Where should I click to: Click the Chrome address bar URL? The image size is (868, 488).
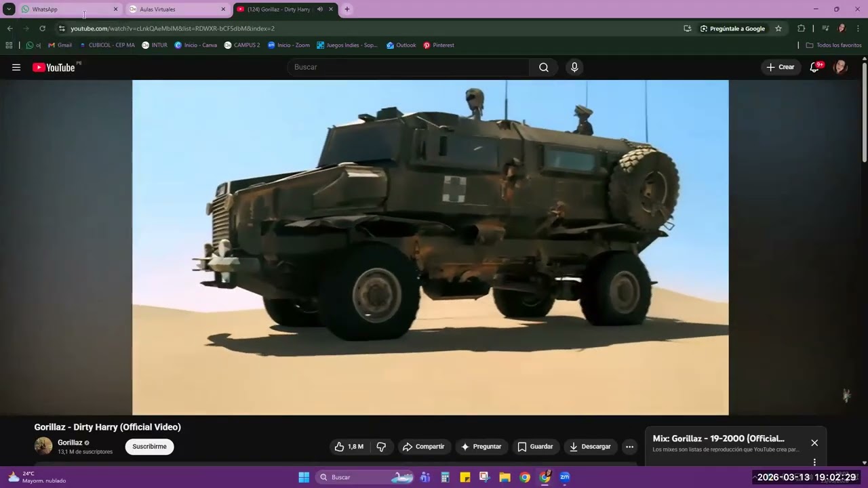coord(173,28)
